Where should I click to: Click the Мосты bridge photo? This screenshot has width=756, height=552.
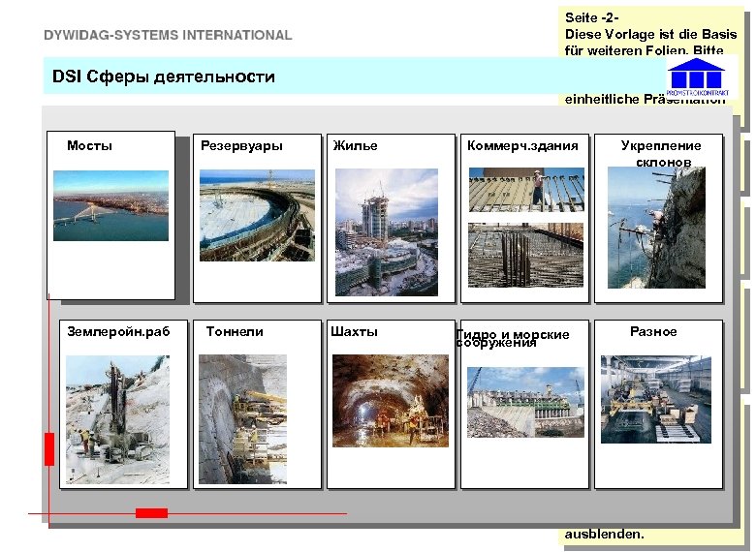[x=110, y=205]
